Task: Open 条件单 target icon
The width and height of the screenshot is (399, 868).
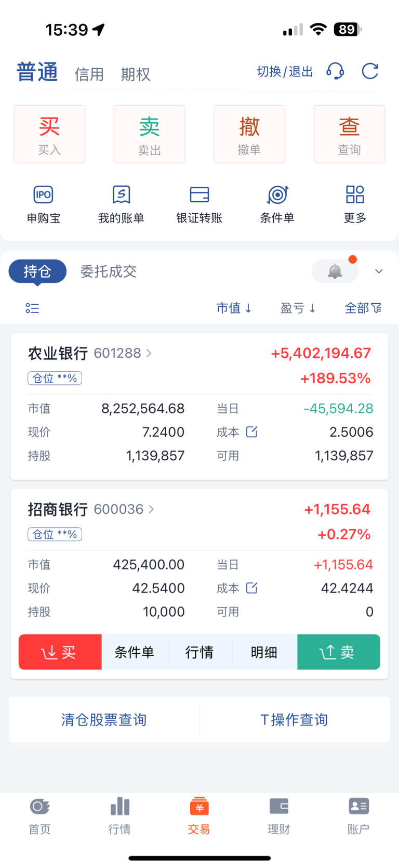Action: point(277,195)
